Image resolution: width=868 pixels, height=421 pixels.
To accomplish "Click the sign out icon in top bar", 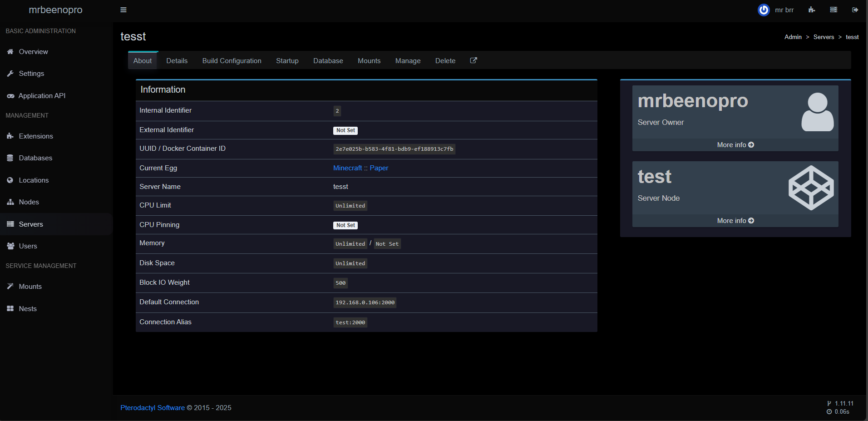I will tap(855, 10).
